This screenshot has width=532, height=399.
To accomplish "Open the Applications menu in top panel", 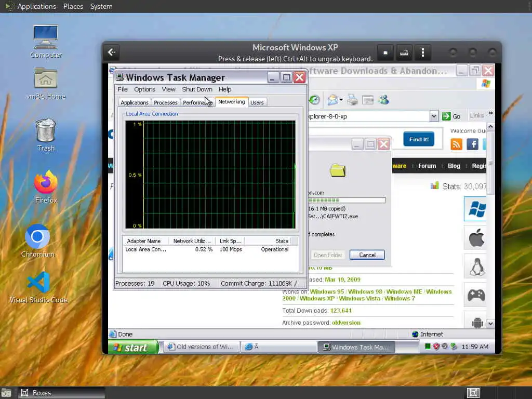I will pos(37,6).
